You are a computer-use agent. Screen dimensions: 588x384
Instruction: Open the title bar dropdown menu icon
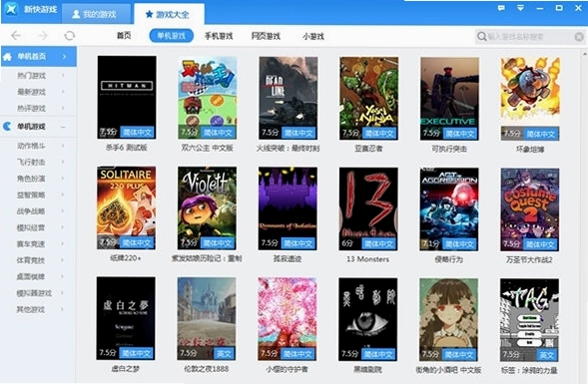[520, 8]
